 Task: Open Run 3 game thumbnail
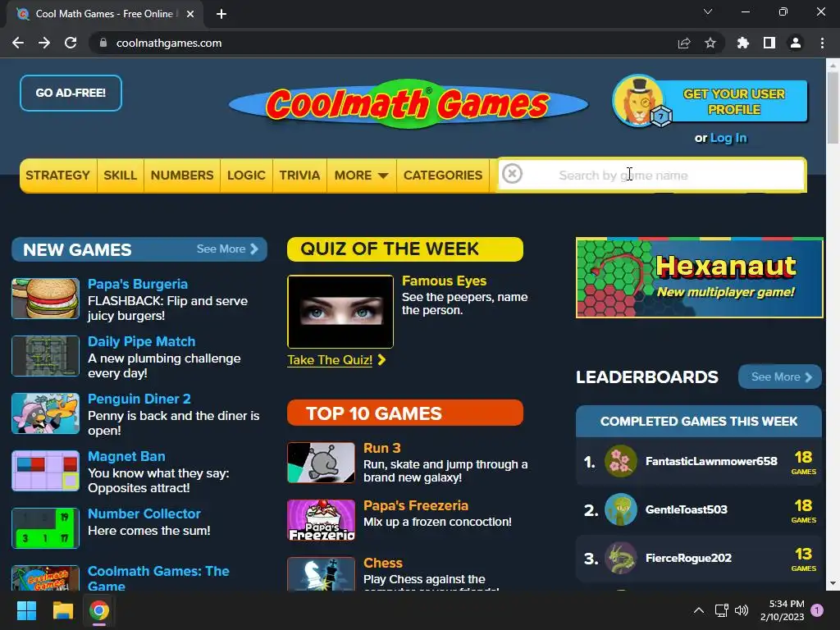(321, 463)
